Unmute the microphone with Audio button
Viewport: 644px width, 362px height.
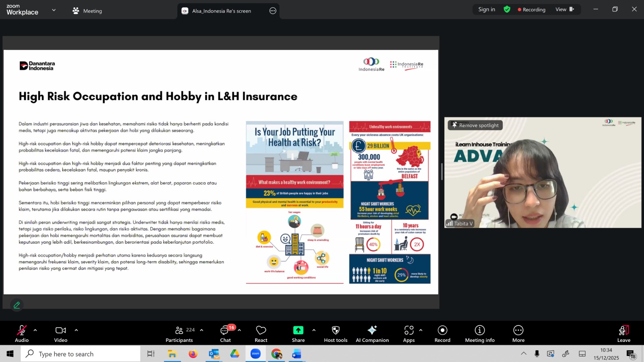tap(22, 334)
